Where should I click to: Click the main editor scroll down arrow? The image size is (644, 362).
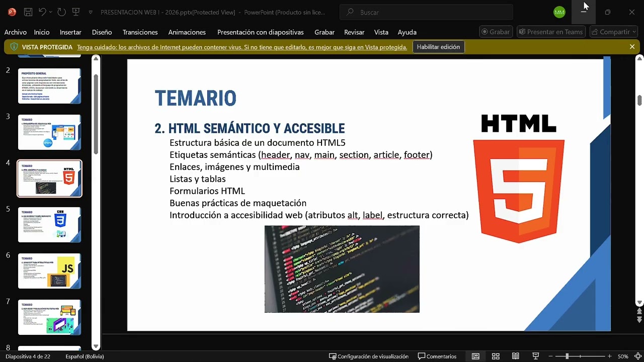pos(639,303)
